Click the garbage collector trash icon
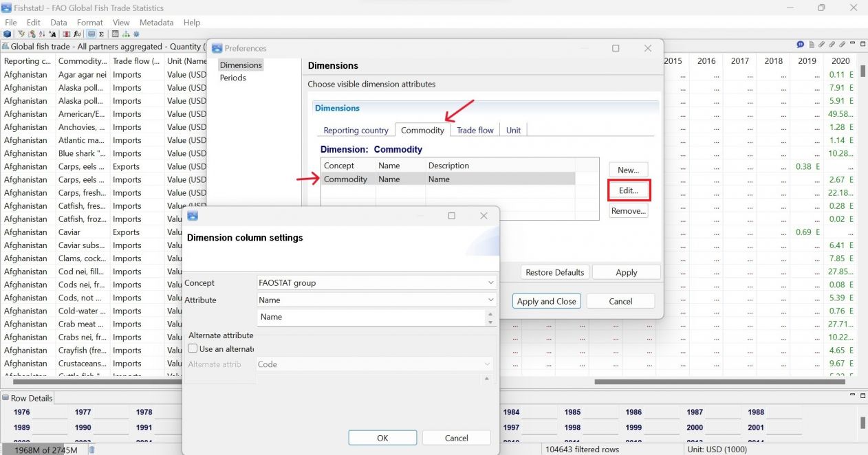Viewport: 868px width, 455px height. tap(91, 450)
